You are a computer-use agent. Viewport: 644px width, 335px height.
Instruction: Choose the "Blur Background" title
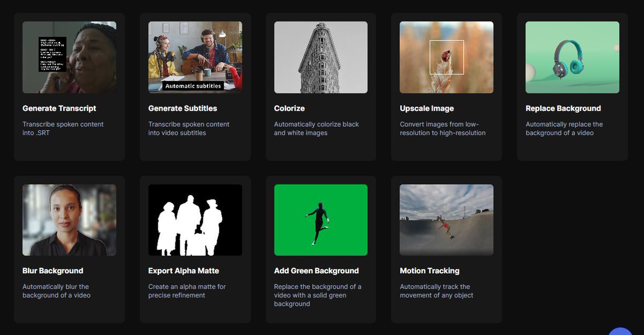(53, 271)
